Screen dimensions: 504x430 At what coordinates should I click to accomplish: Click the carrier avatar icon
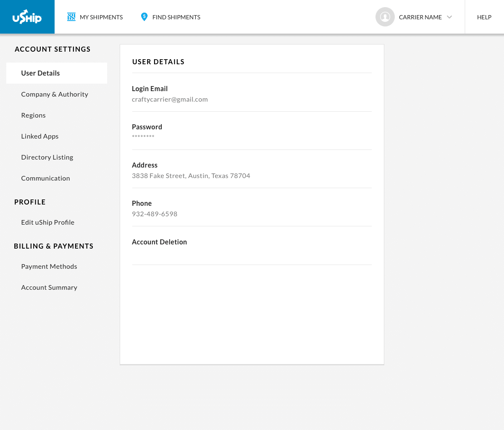coord(385,17)
